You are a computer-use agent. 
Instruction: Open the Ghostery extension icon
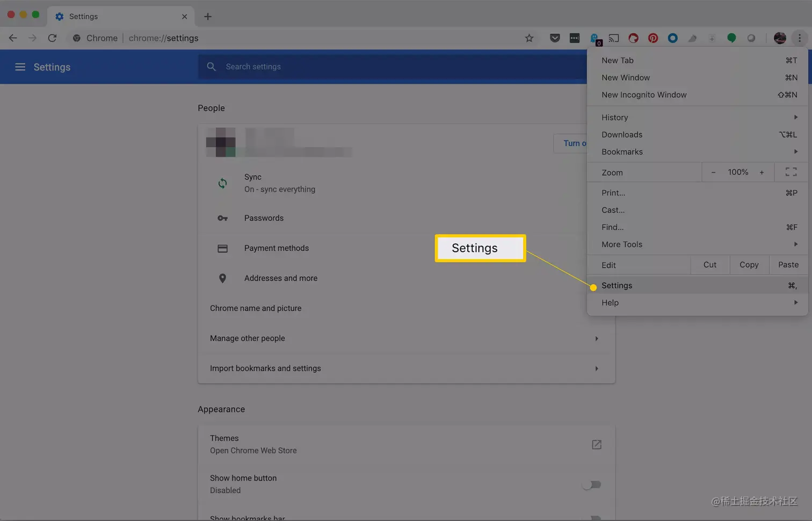click(x=595, y=38)
